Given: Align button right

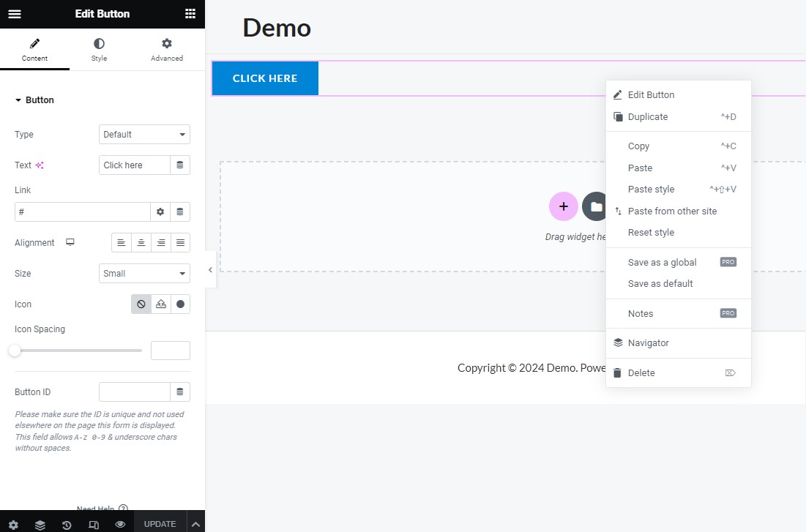Looking at the screenshot, I should (x=161, y=243).
